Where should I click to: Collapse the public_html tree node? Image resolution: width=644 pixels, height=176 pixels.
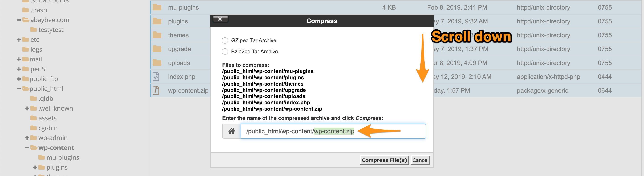tap(19, 89)
